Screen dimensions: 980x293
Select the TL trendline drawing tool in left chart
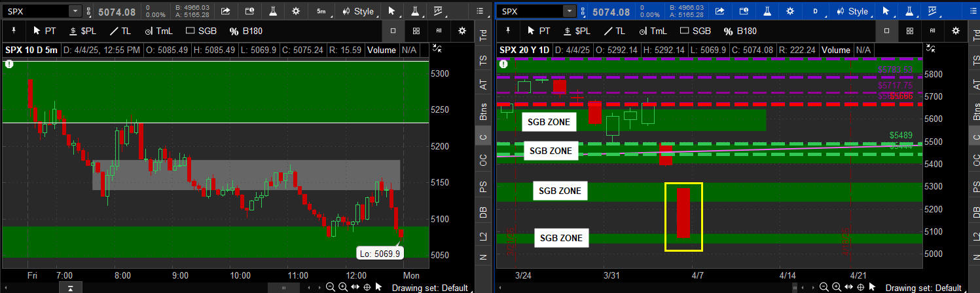click(x=120, y=31)
